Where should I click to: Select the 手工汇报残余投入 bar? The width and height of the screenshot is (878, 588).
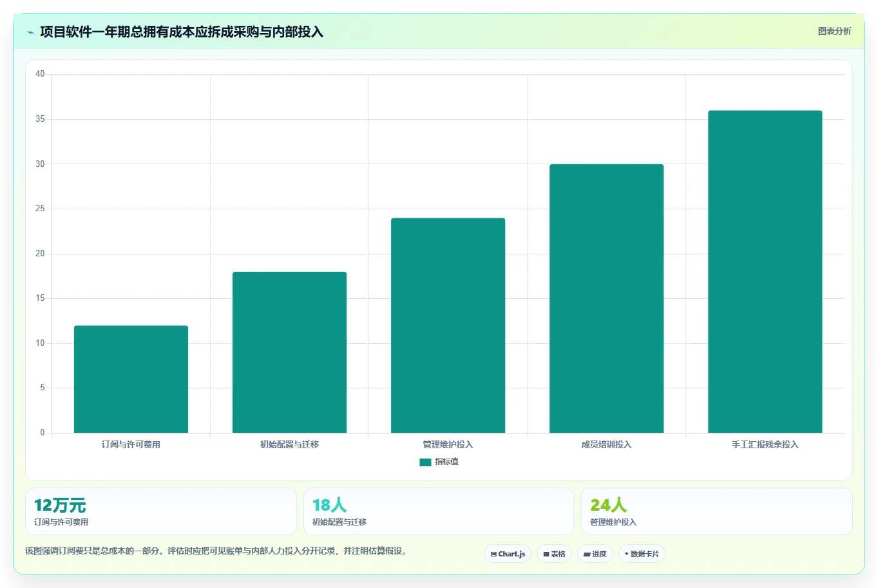click(765, 272)
